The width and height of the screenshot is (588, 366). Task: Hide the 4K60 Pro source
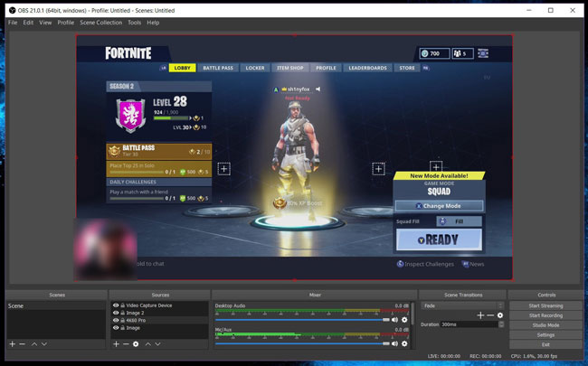pyautogui.click(x=116, y=320)
